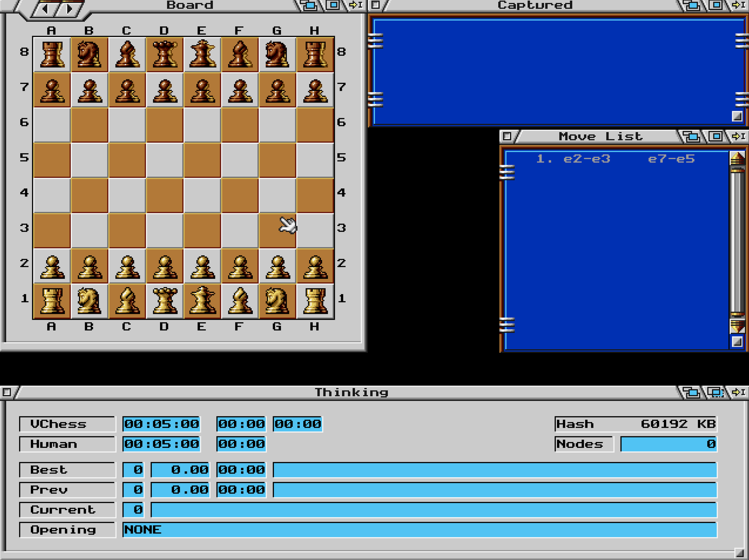Select the white queen on d1

[164, 301]
